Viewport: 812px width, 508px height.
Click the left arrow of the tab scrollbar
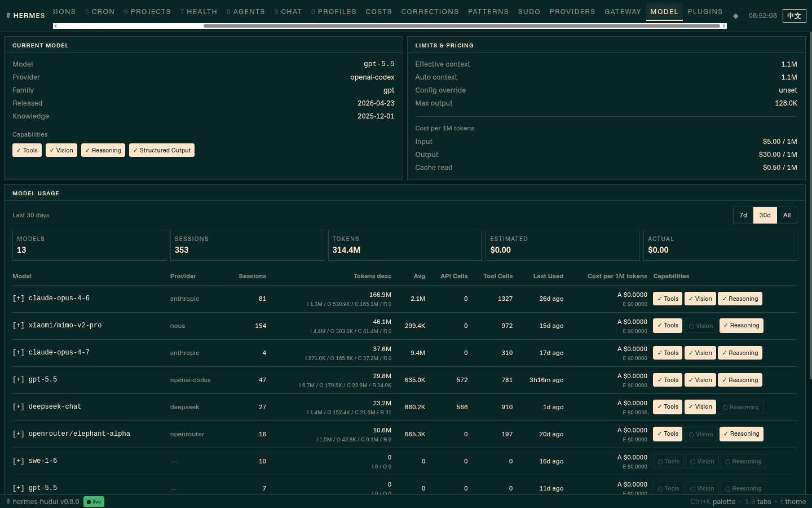(55, 26)
